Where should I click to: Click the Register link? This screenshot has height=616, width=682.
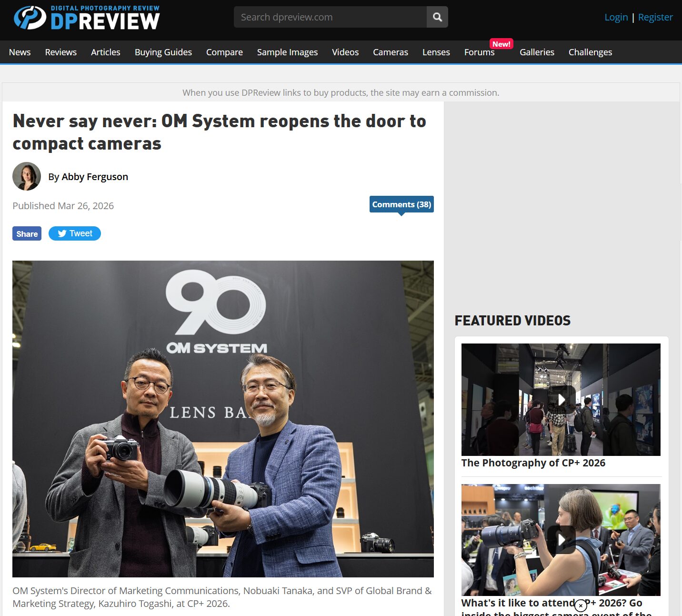coord(655,17)
